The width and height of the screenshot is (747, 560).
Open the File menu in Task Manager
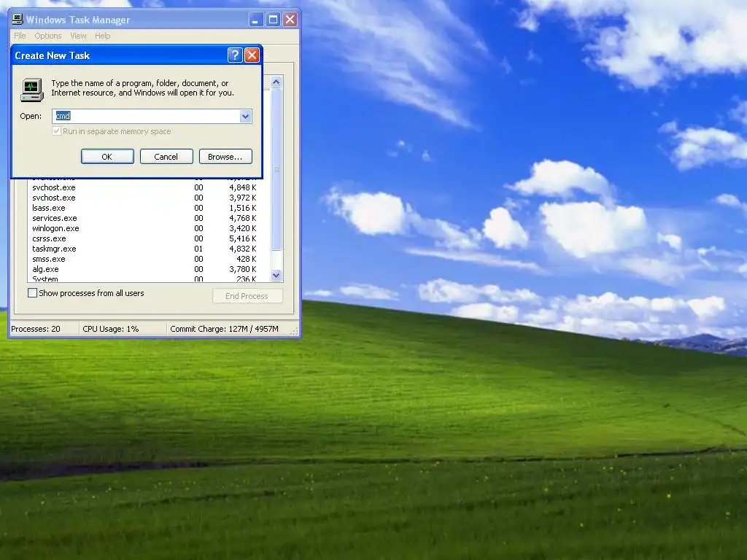click(x=20, y=36)
